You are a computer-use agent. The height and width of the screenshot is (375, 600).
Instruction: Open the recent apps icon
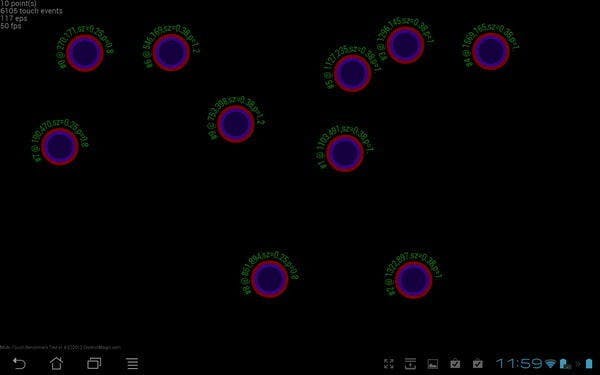(x=94, y=363)
